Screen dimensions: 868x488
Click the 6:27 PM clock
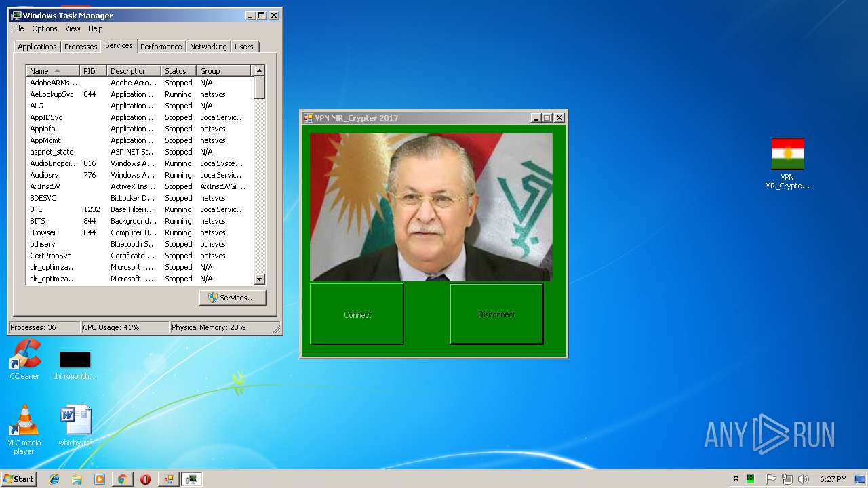(x=833, y=479)
